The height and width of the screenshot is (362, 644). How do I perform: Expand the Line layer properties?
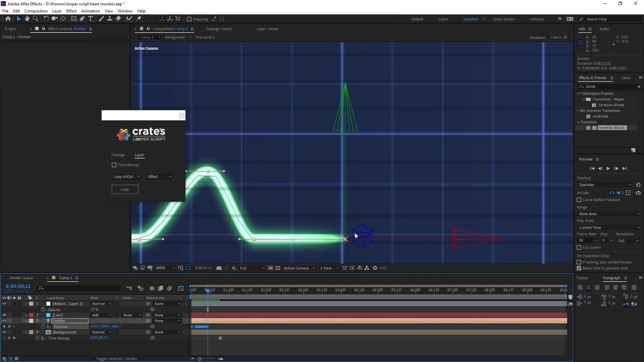click(26, 315)
